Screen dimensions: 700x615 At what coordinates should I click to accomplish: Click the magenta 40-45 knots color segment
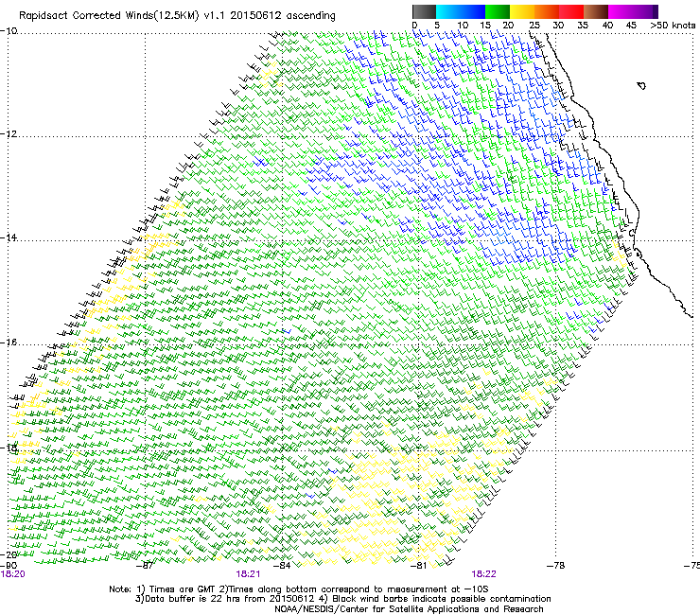coord(621,11)
